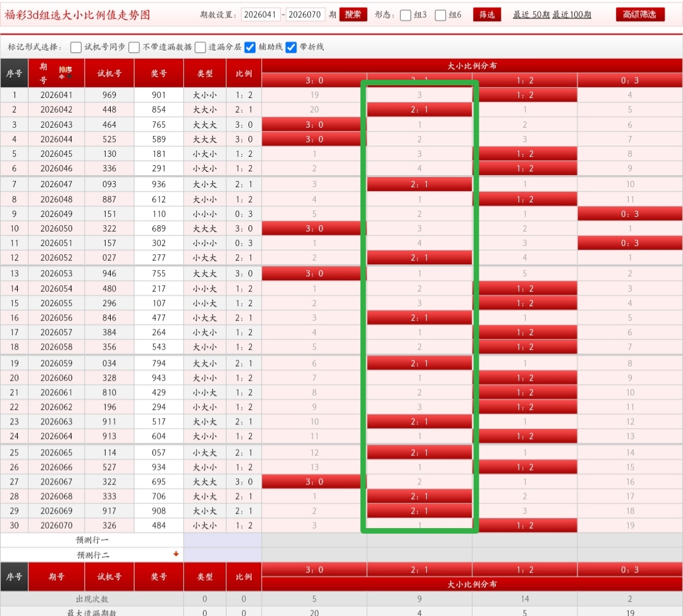The image size is (683, 616).
Task: Click the end period field 2026070
Action: point(305,15)
